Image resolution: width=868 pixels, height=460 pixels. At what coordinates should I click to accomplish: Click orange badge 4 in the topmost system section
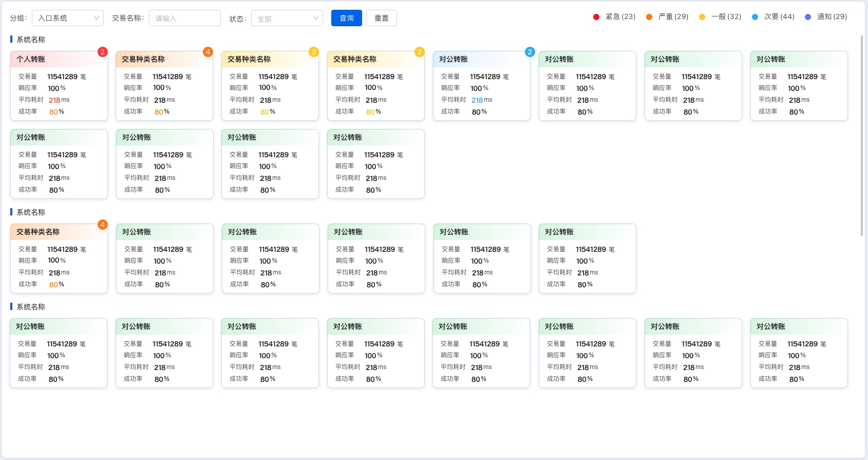click(208, 52)
